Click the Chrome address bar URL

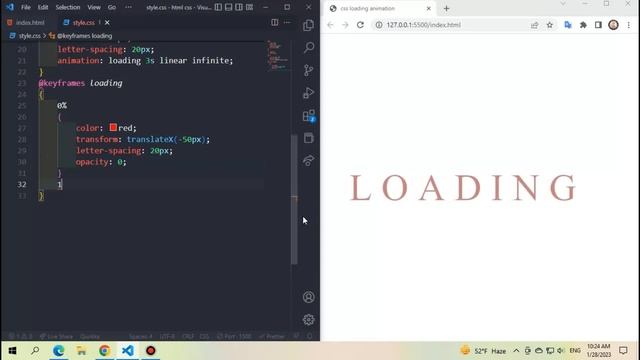point(424,25)
